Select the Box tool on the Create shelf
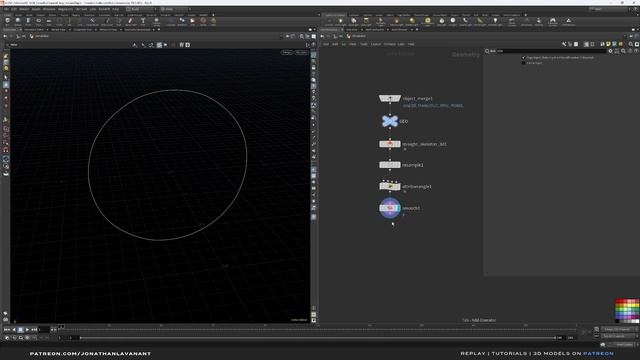640x360 pixels. coord(7,21)
